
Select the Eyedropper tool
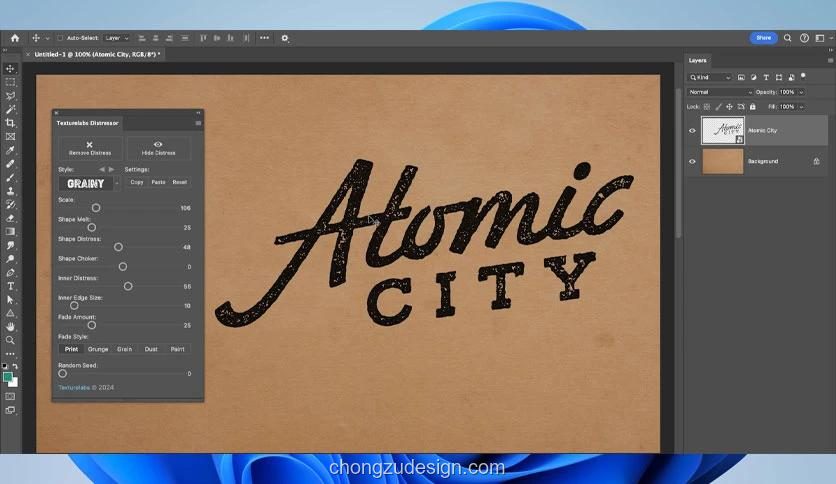10,150
